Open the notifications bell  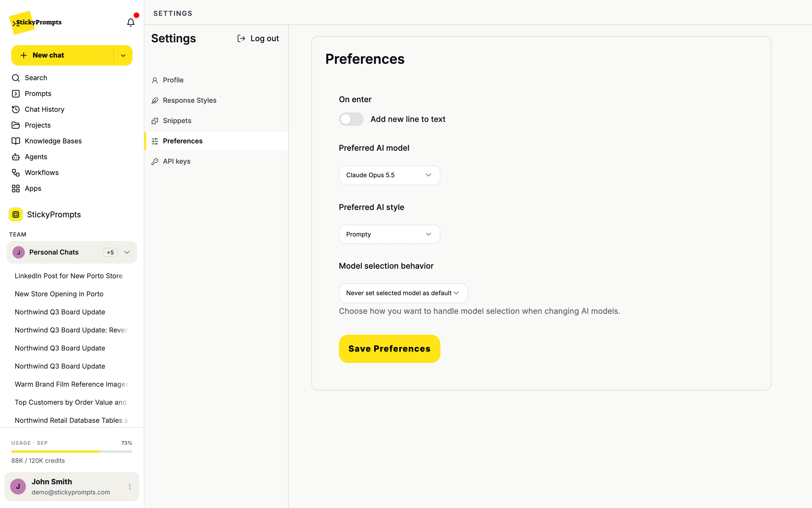click(131, 22)
